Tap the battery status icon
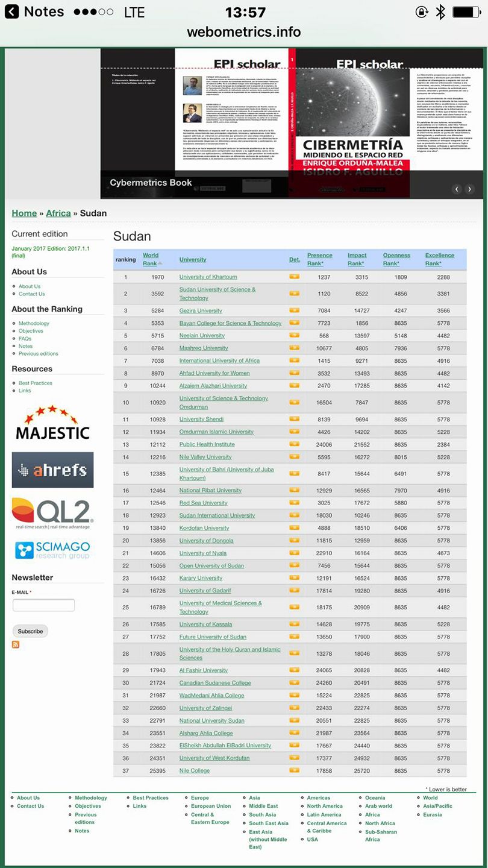 [x=466, y=11]
